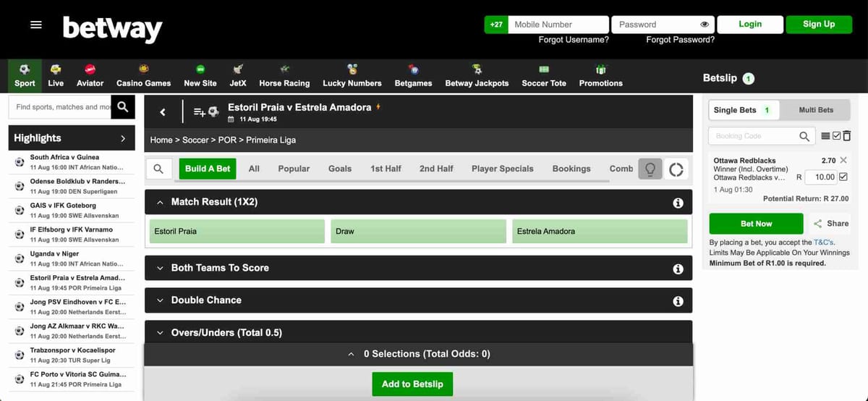Toggle password visibility eye icon
The width and height of the screenshot is (868, 401).
point(705,25)
